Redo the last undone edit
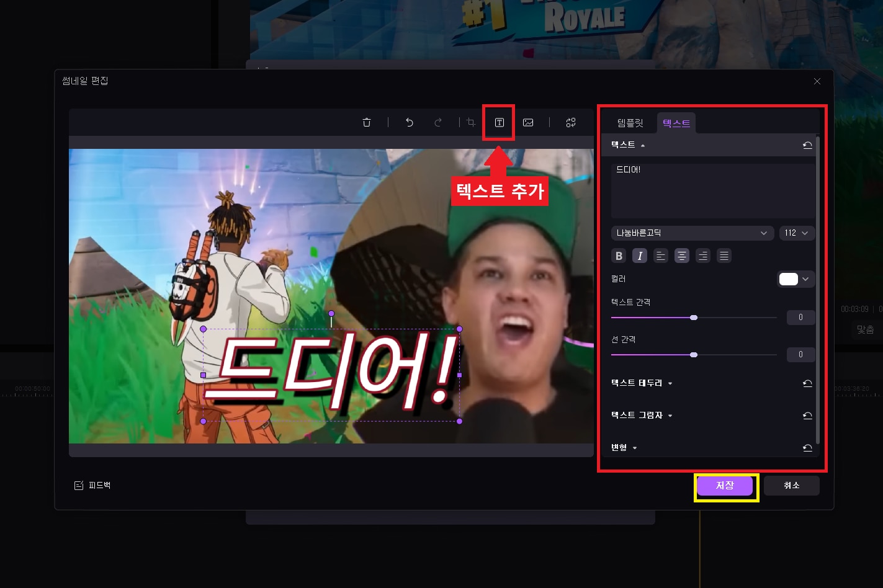 point(438,123)
